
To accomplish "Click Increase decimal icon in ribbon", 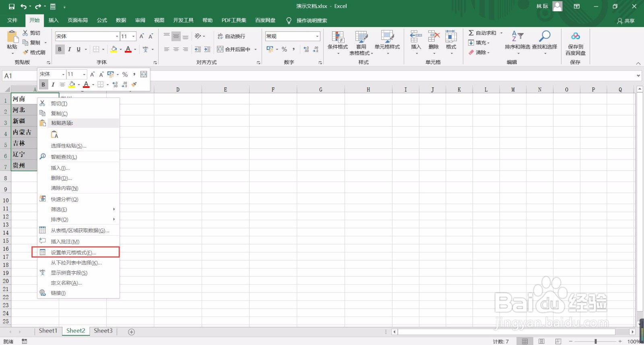I will pos(306,49).
